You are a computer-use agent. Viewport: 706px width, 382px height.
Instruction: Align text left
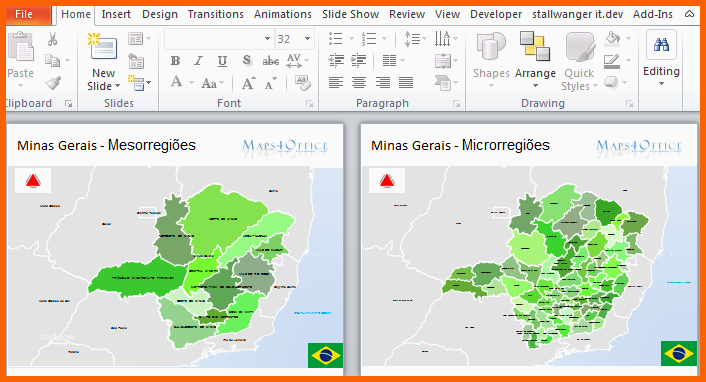[x=336, y=82]
